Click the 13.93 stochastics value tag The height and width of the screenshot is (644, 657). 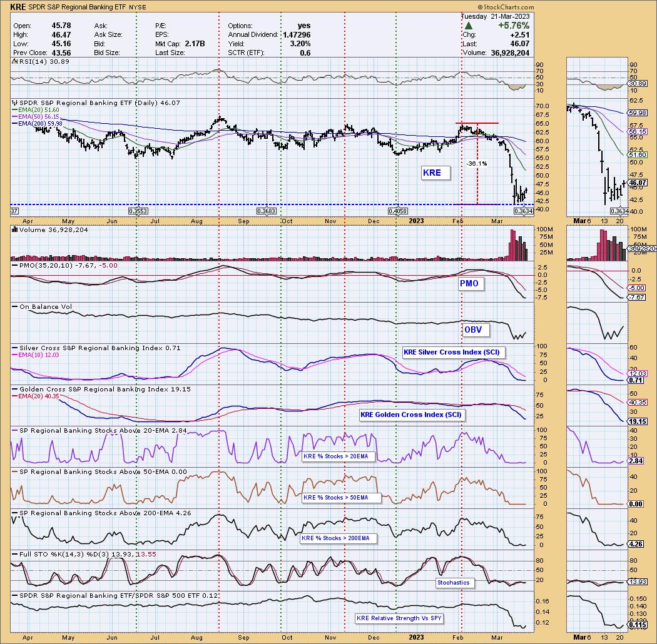point(638,582)
